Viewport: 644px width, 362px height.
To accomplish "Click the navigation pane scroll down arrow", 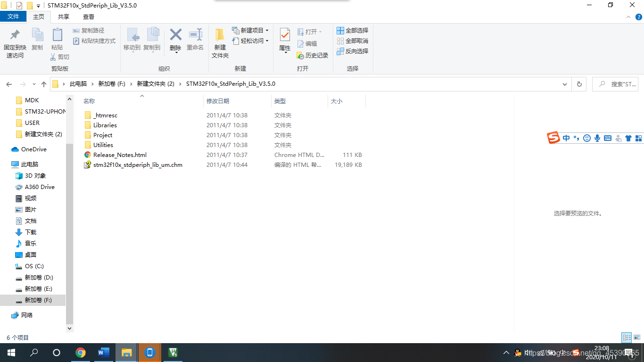I will click(70, 328).
